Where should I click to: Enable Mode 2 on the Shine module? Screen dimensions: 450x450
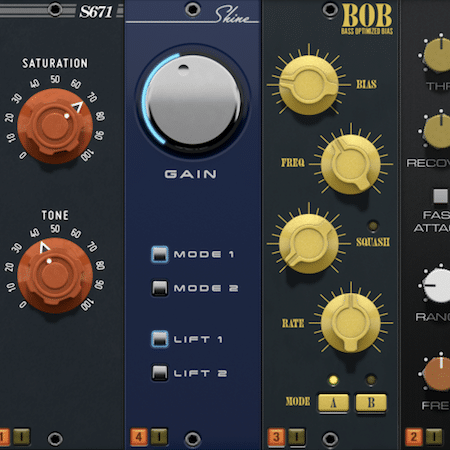tap(160, 288)
